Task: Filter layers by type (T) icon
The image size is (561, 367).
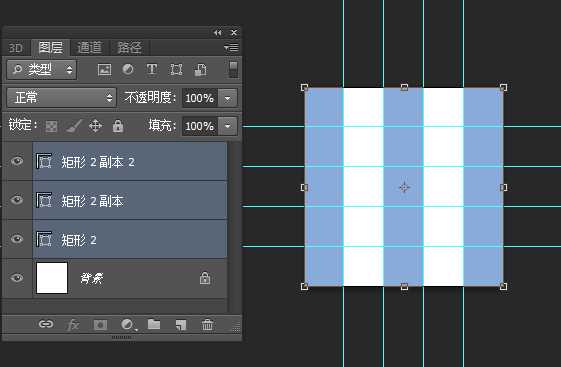Action: pos(152,69)
